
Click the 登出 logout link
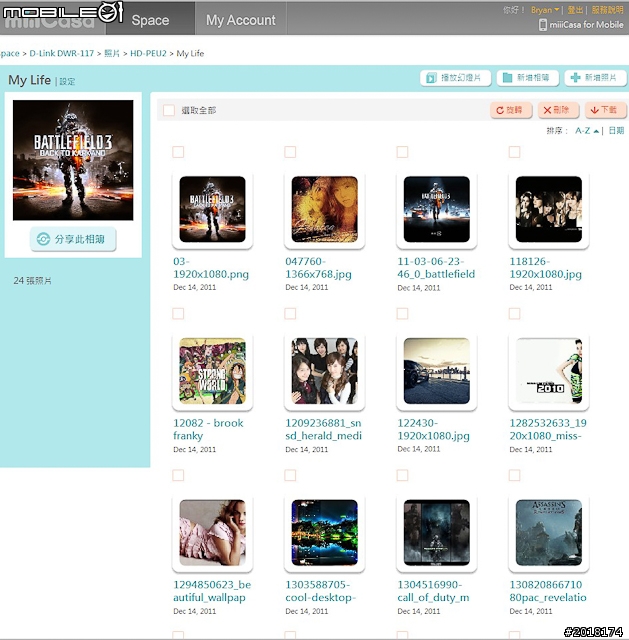click(575, 10)
